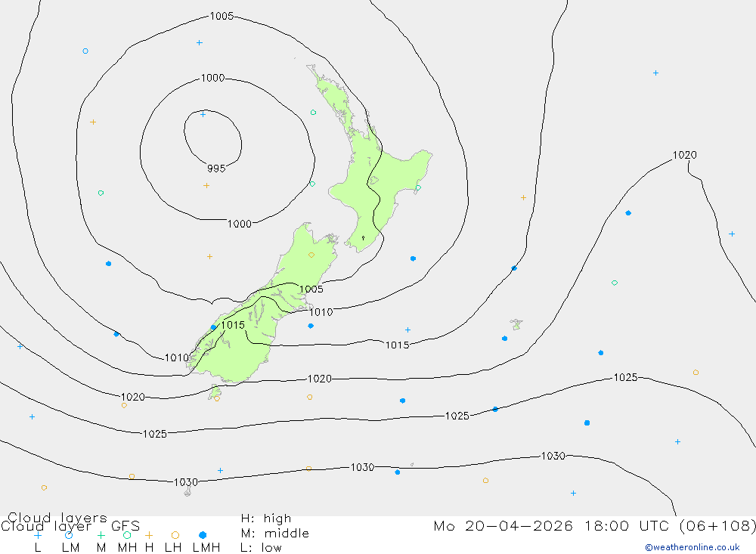Click the MH legend label text
756x554 pixels.
(127, 548)
